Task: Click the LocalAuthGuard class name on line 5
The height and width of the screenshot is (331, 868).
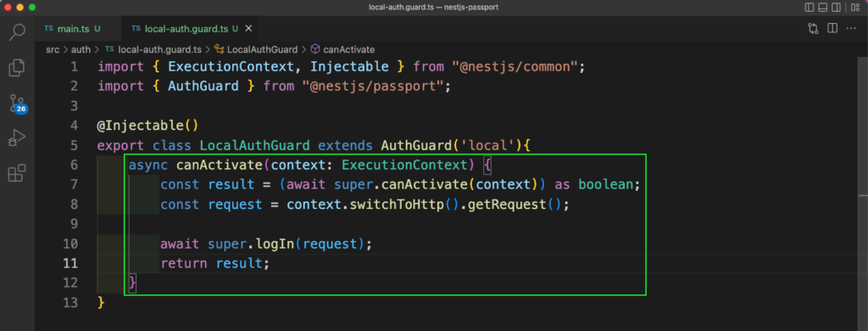Action: [254, 146]
